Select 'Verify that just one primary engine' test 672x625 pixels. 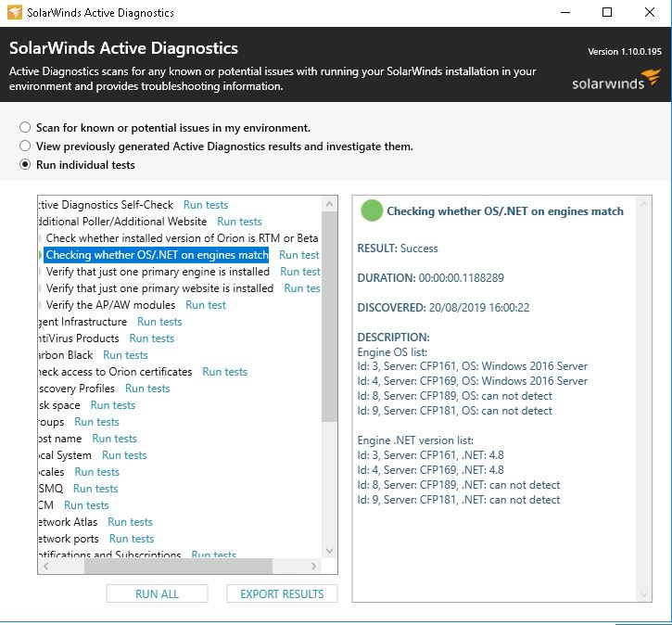(158, 272)
